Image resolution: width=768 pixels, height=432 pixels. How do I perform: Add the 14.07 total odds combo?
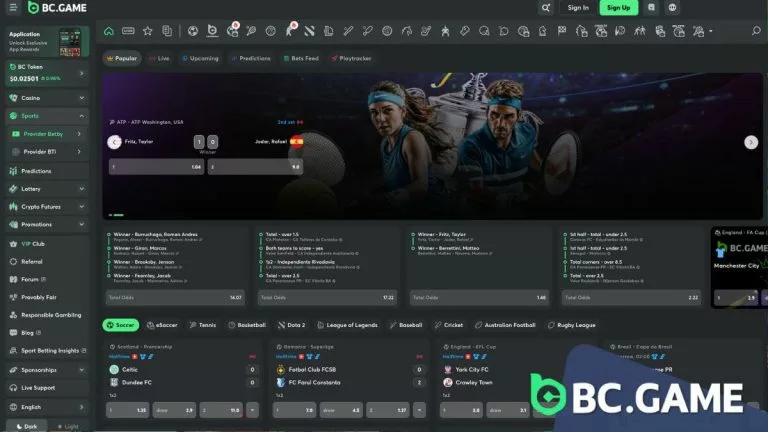coord(175,297)
